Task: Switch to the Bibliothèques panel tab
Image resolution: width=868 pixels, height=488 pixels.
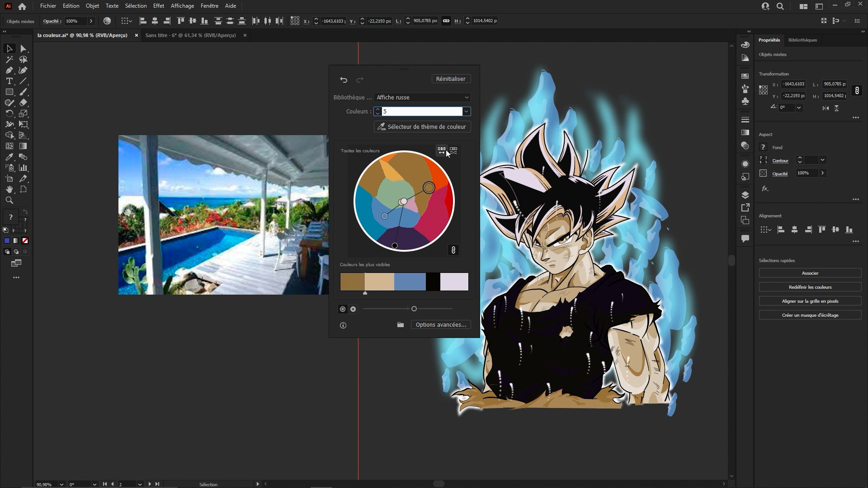Action: click(802, 40)
